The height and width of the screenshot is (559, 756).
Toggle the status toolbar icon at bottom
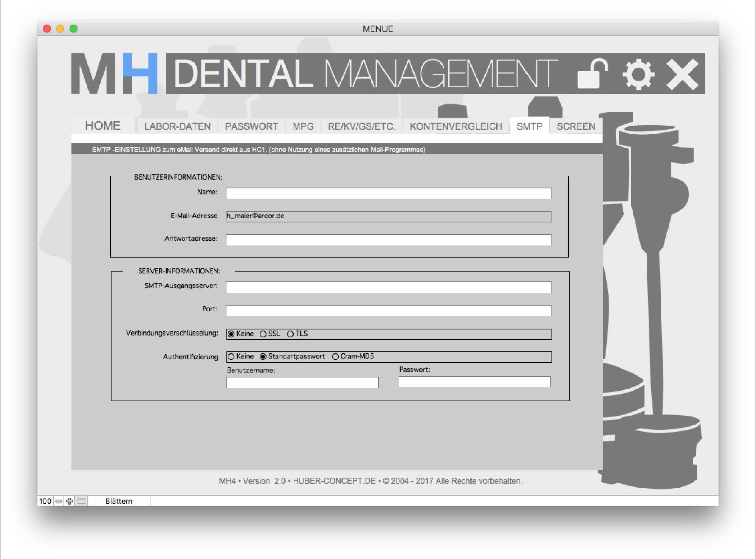tap(81, 501)
